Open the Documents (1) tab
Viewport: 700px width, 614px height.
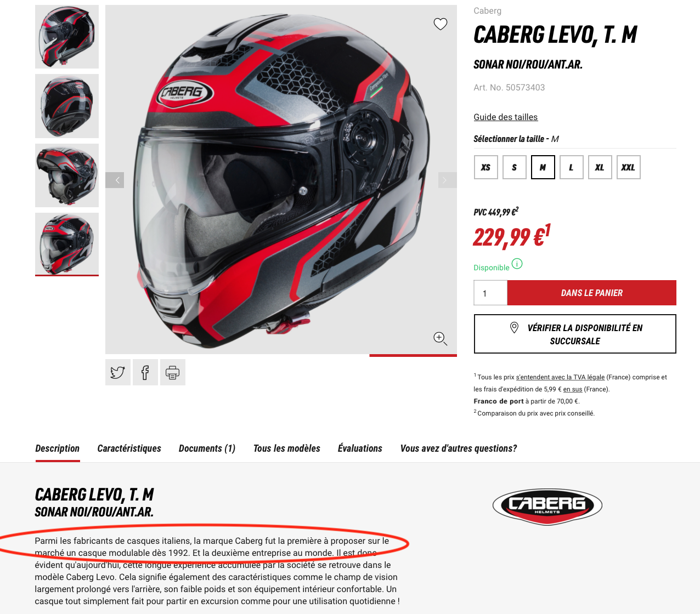tap(207, 448)
